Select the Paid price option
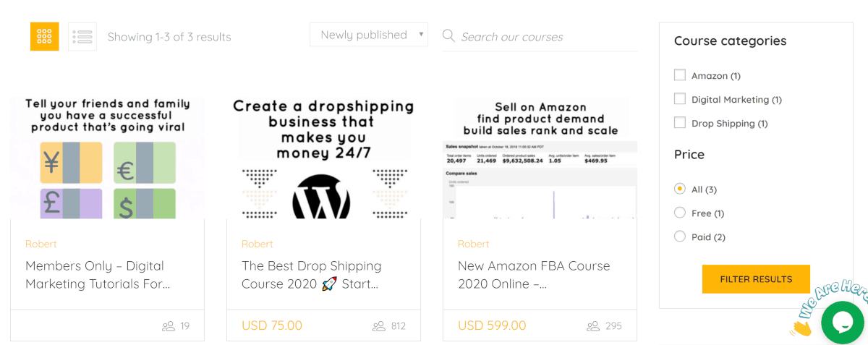This screenshot has width=868, height=345. [679, 237]
